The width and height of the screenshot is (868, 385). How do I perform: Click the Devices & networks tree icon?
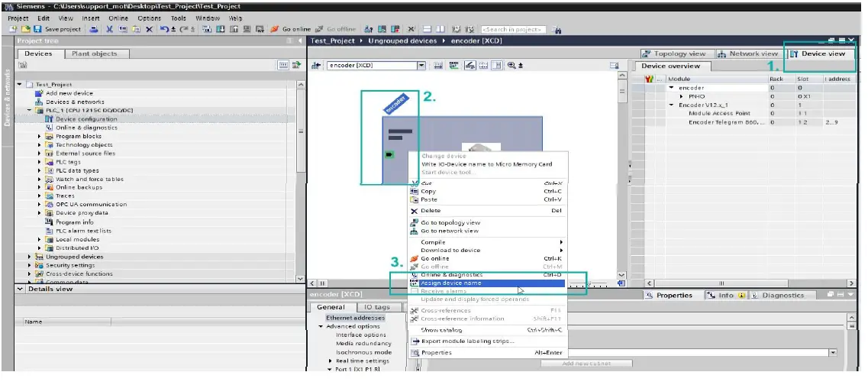39,102
